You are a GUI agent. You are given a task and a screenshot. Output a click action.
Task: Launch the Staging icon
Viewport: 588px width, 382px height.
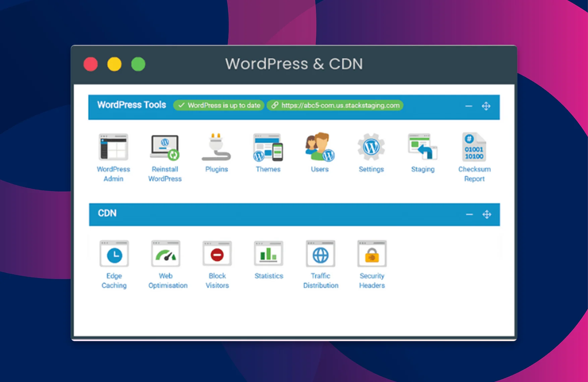tap(423, 146)
